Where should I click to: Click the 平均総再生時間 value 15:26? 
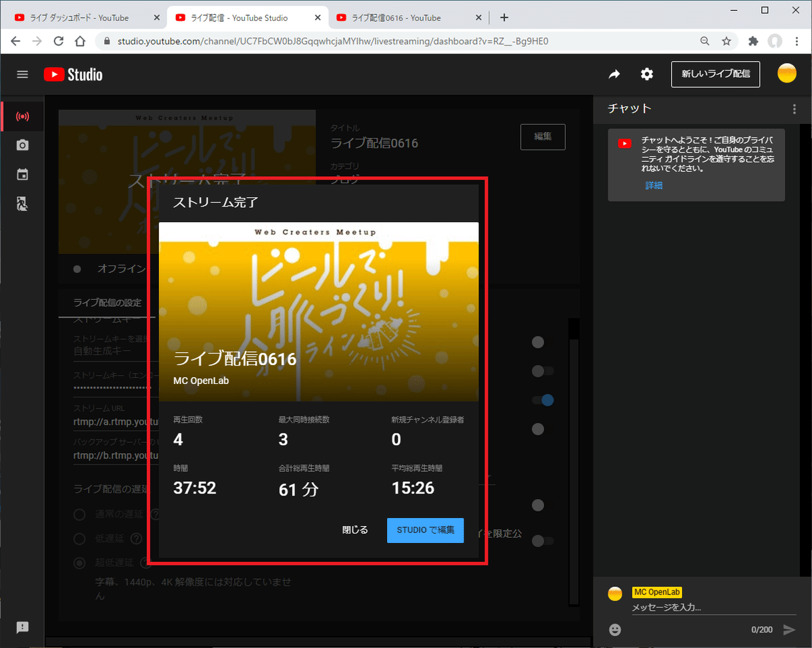click(413, 488)
